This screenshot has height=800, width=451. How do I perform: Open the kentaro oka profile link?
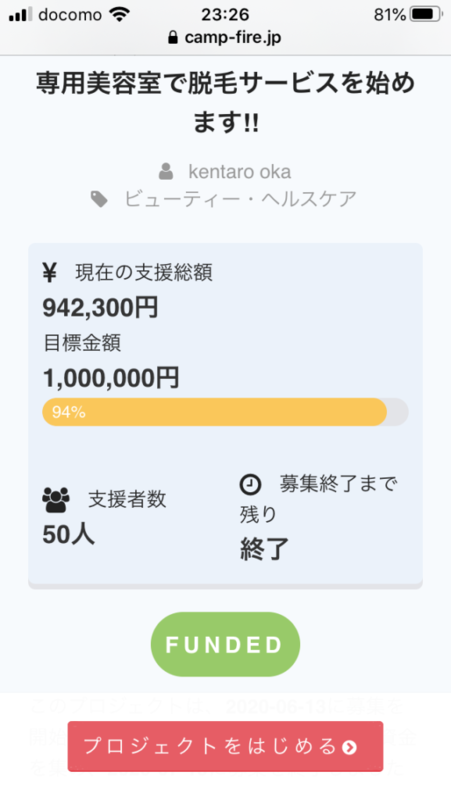240,172
